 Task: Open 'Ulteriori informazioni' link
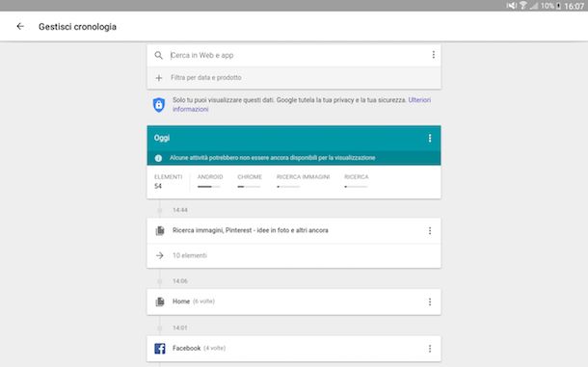pyautogui.click(x=302, y=105)
